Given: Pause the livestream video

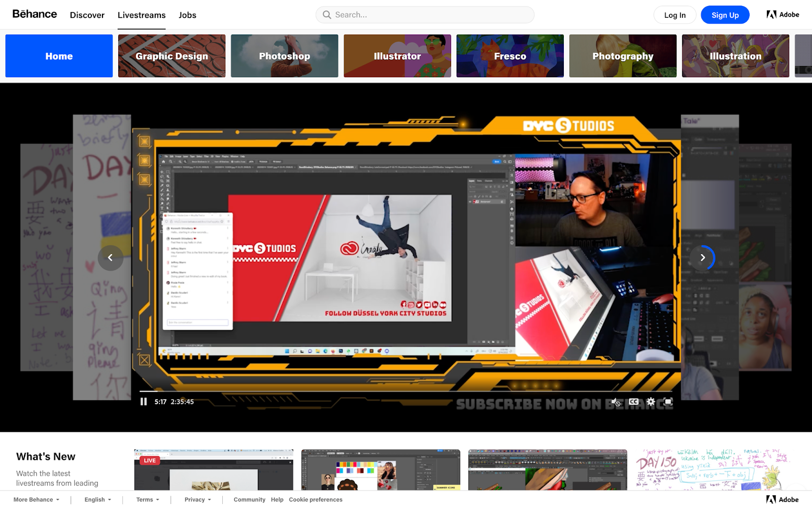Looking at the screenshot, I should (x=144, y=402).
